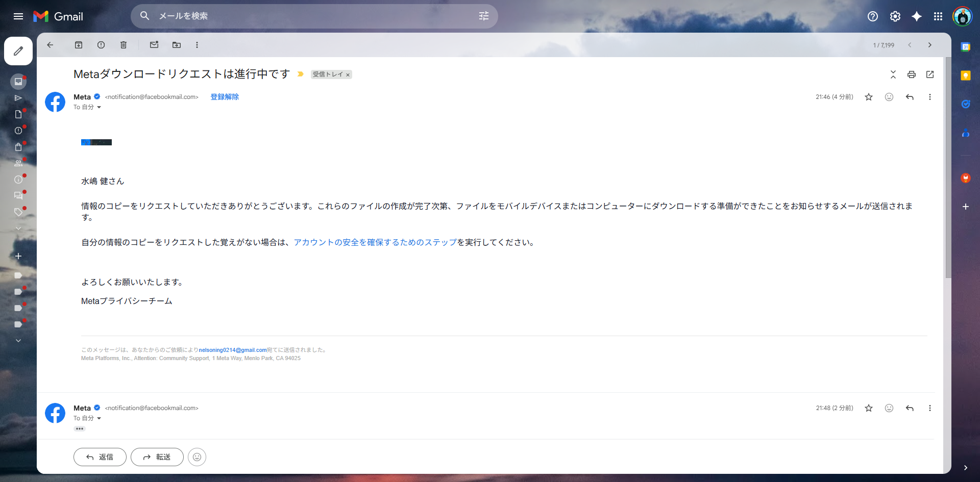Click the 登録解除 unsubscribe link
Screen dimensions: 980x482
pyautogui.click(x=225, y=97)
